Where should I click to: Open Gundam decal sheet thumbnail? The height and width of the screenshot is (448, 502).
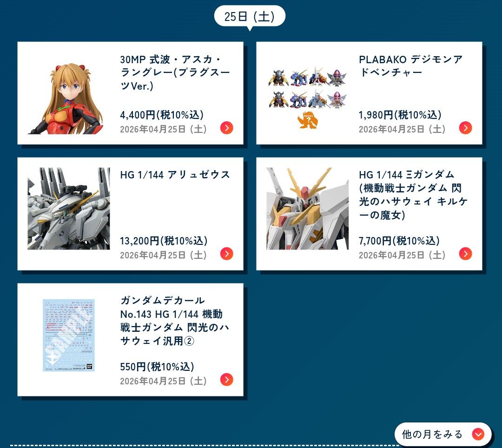(68, 335)
